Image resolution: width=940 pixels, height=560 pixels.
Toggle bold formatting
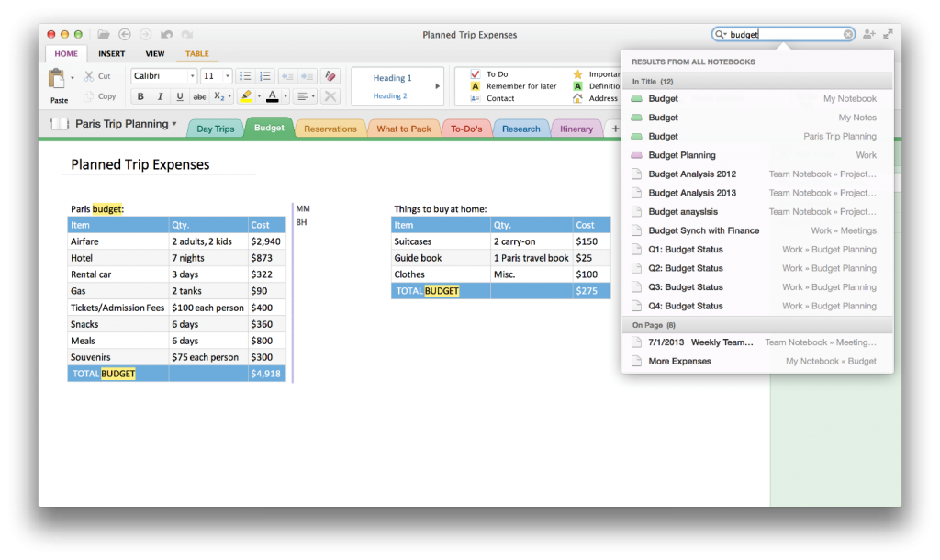140,96
